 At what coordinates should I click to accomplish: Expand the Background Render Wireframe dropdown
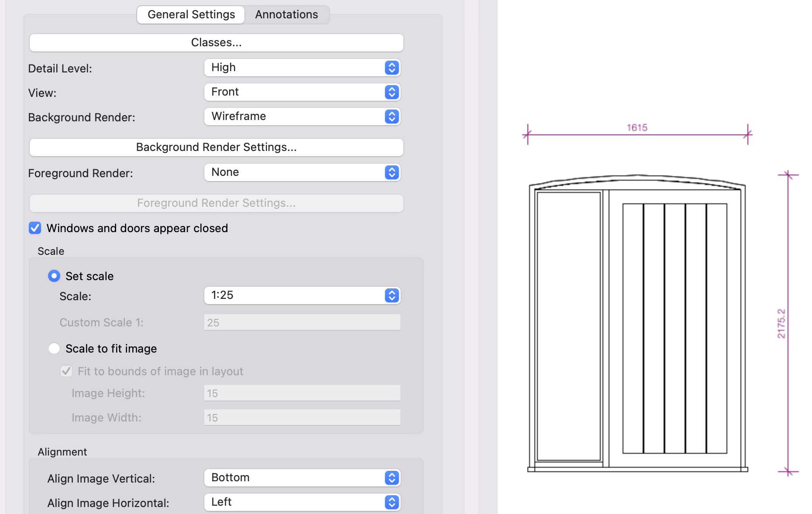pos(302,117)
